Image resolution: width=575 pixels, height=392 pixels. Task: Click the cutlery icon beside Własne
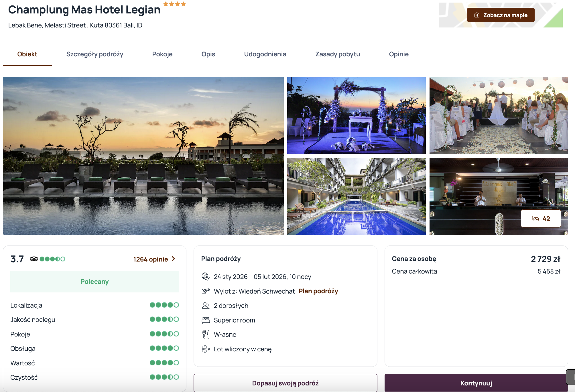tap(206, 334)
